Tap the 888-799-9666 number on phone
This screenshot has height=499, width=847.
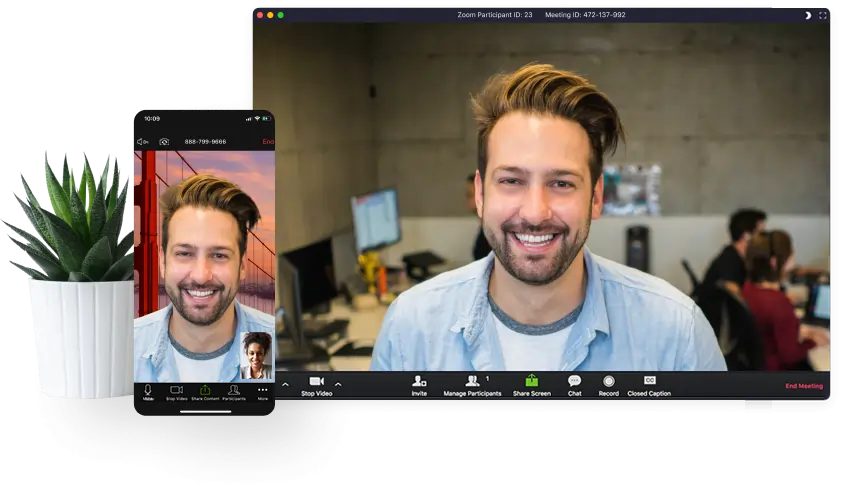point(205,141)
